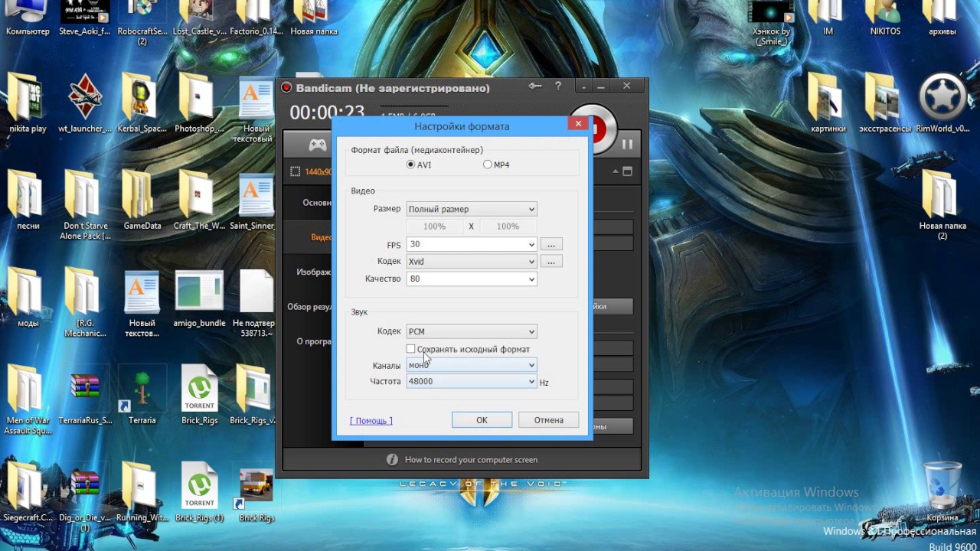Viewport: 980px width, 551px height.
Task: Select the Новый текстовый document beside Photoshop_
Action: click(256, 109)
